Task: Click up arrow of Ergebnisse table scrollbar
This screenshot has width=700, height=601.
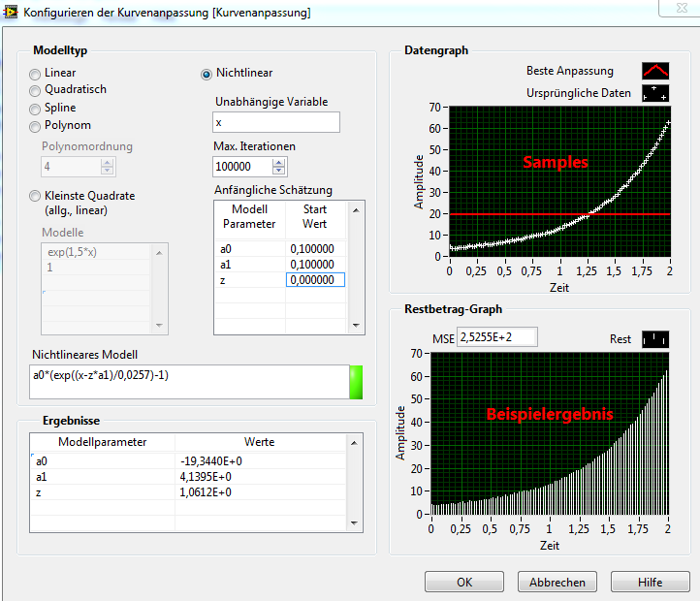Action: pos(354,443)
